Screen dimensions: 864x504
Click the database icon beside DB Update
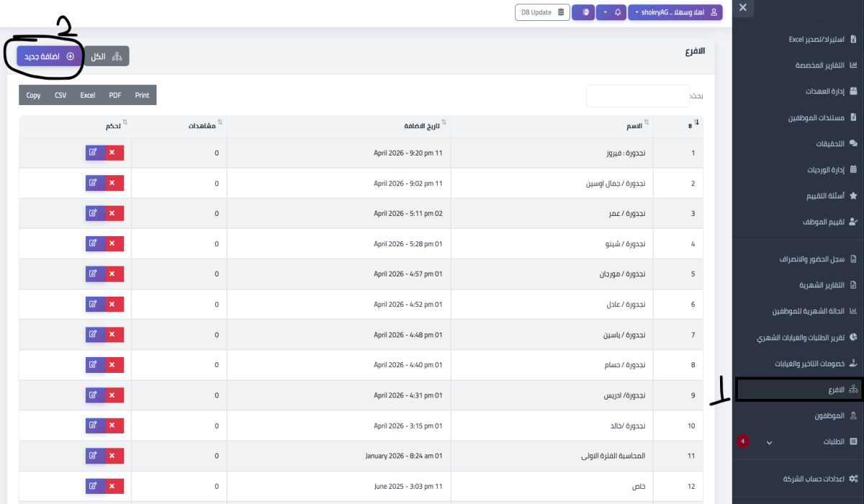coord(560,12)
